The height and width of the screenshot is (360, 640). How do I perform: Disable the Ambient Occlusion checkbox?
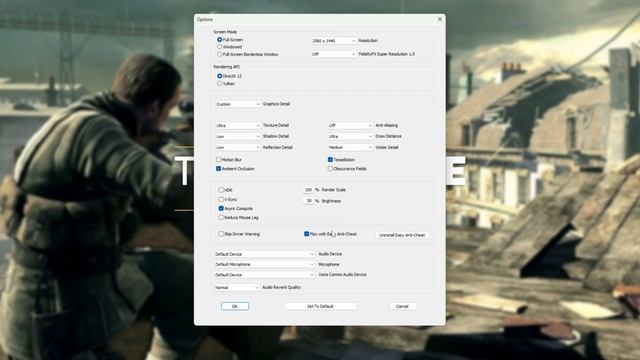(218, 169)
